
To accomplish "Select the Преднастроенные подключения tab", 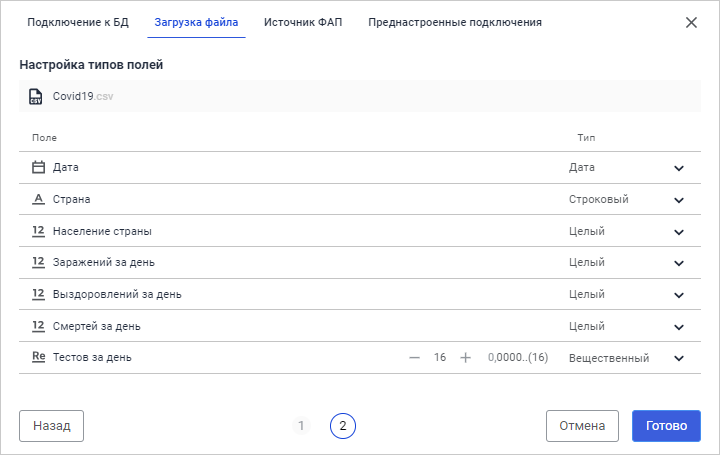I will pyautogui.click(x=455, y=22).
